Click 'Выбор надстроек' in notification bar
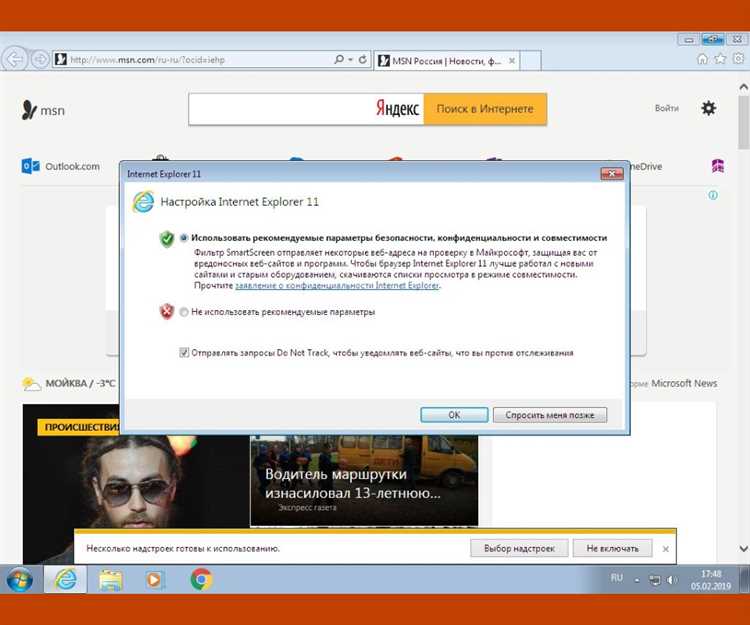The height and width of the screenshot is (625, 750). [x=519, y=548]
